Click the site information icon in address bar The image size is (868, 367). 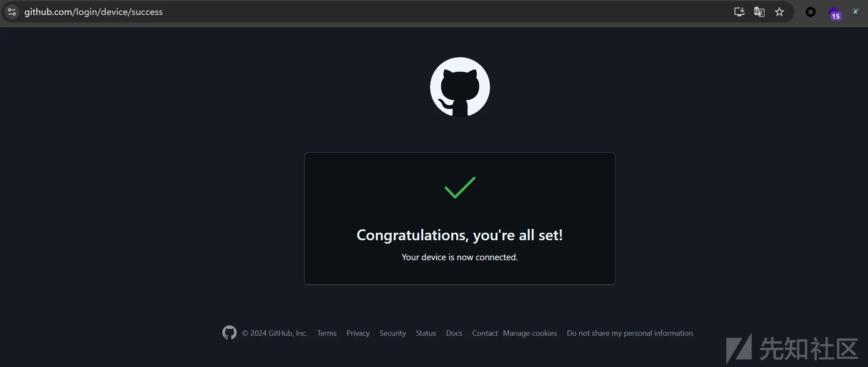click(12, 12)
